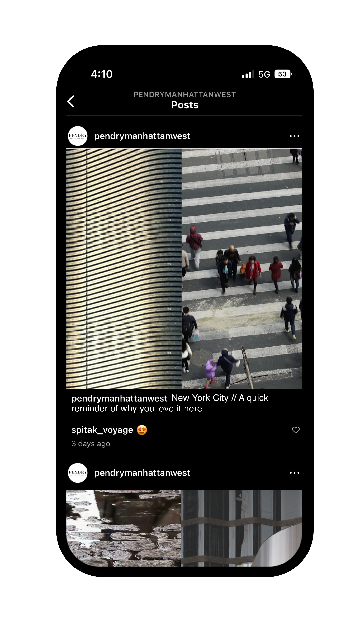Screen dimensions: 364x623
Task: Tap the heart-eyes emoji in the comment
Action: pos(142,430)
